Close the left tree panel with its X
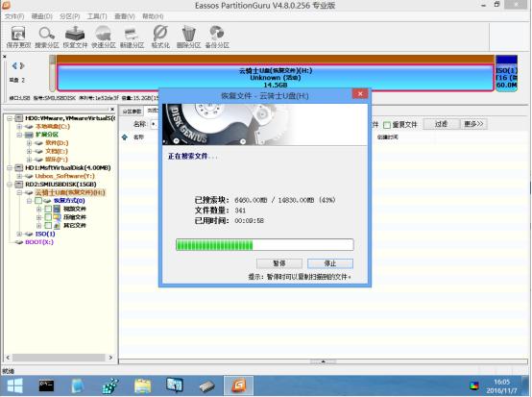 click(112, 109)
